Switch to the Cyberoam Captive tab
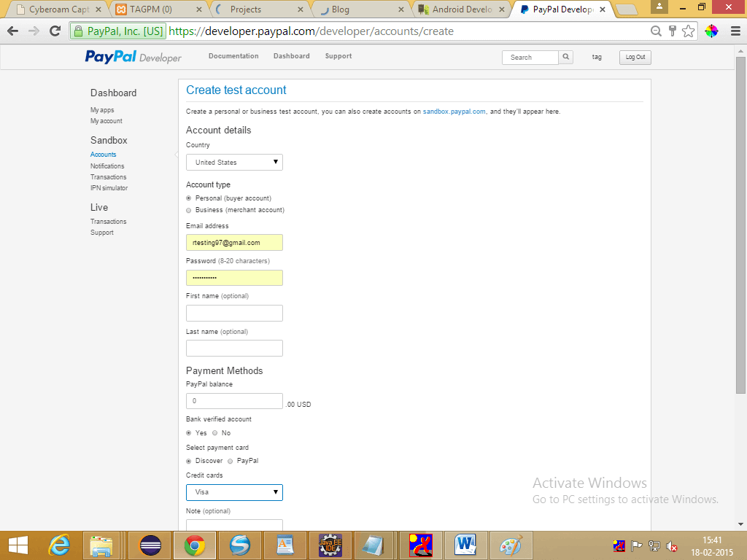Image resolution: width=747 pixels, height=560 pixels. 58,9
